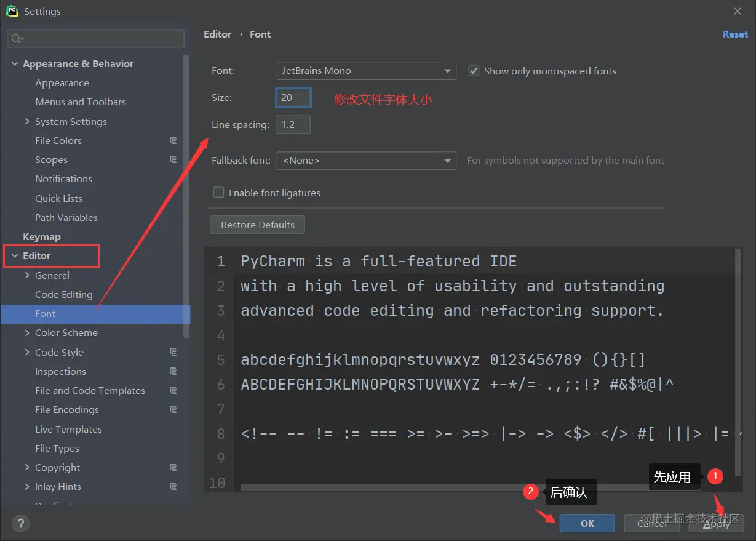
Task: Select Quick Lists in tree
Action: 58,198
